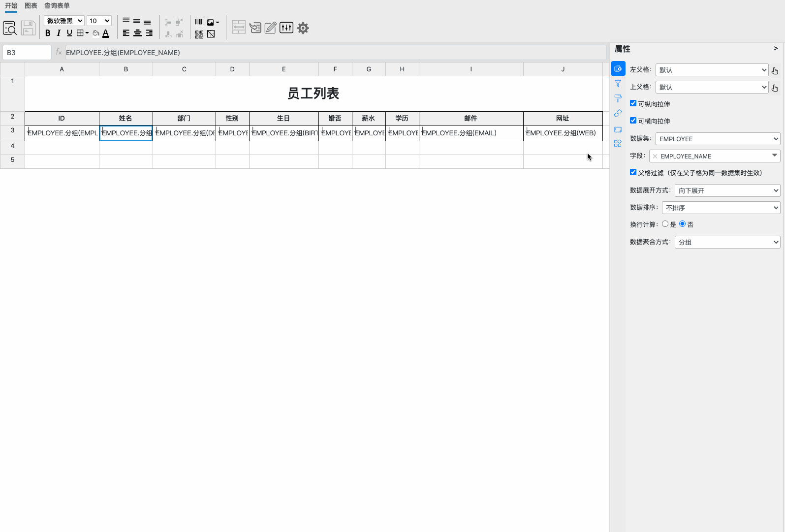This screenshot has width=785, height=532.
Task: Toggle 可纵向拉伸 checkbox
Action: point(633,103)
